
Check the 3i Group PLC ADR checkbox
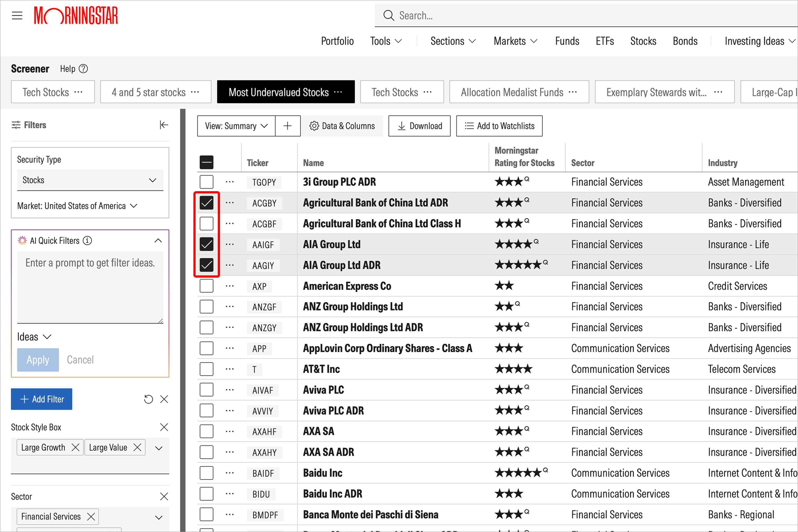[x=206, y=182]
